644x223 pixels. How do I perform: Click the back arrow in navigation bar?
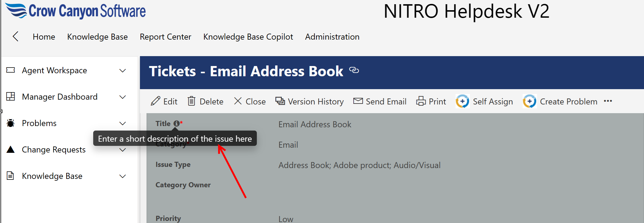click(x=16, y=37)
